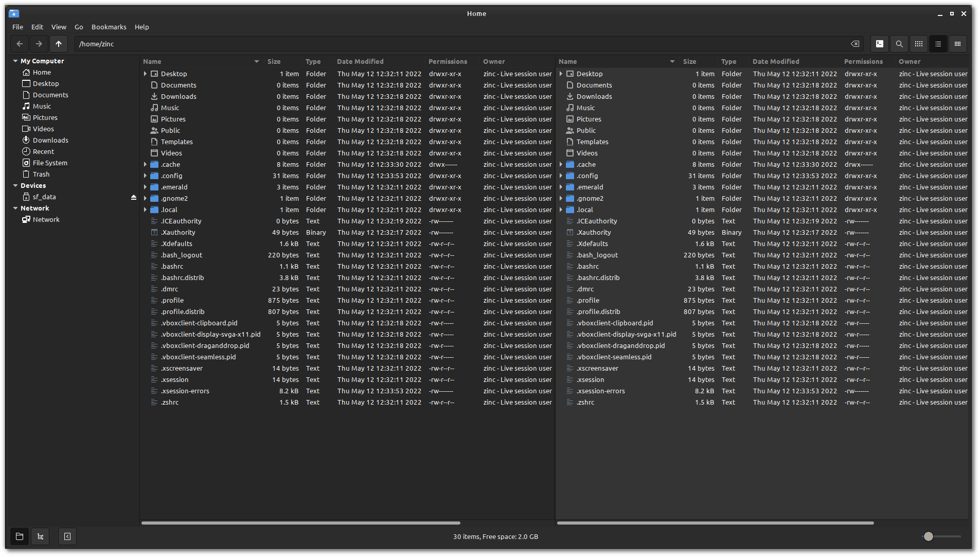Click Public folder icon in left pane
The image size is (980, 557).
coord(154,131)
